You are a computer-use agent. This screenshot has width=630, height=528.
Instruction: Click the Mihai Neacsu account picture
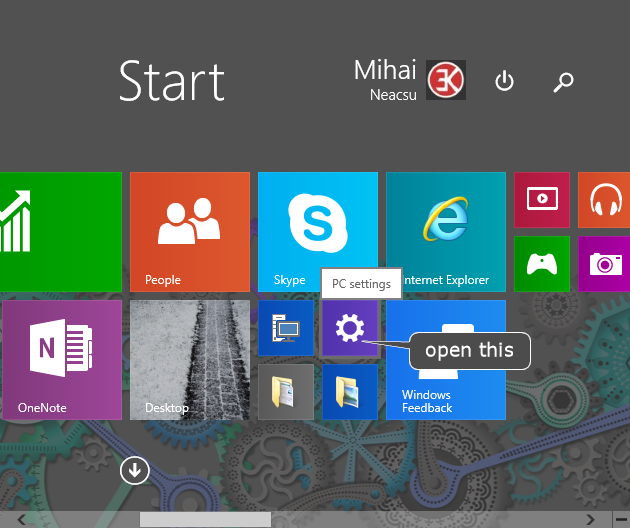coord(446,80)
